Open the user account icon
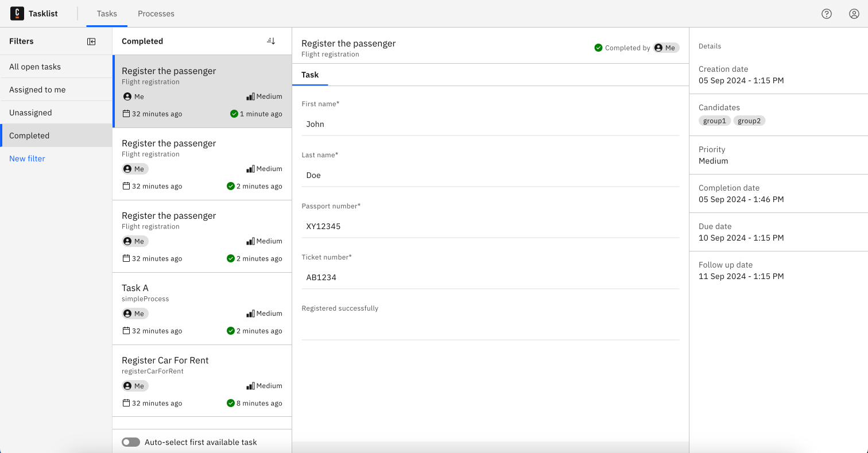868x453 pixels. pos(854,13)
